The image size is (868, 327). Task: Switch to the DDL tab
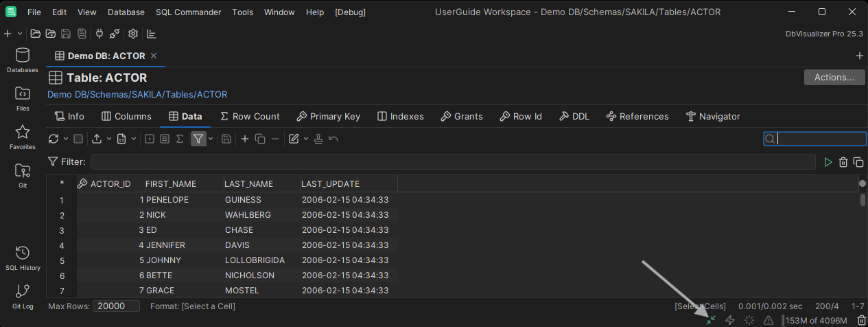(x=574, y=116)
